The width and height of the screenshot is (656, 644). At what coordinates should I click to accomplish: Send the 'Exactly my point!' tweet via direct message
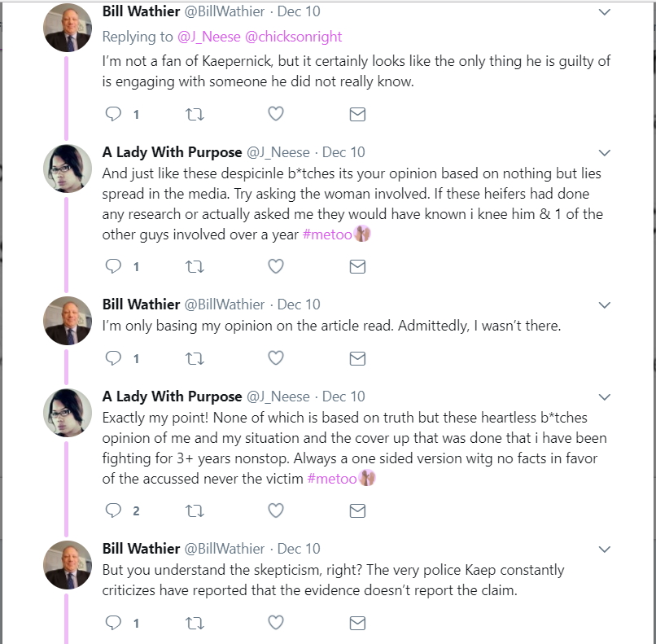pyautogui.click(x=357, y=510)
